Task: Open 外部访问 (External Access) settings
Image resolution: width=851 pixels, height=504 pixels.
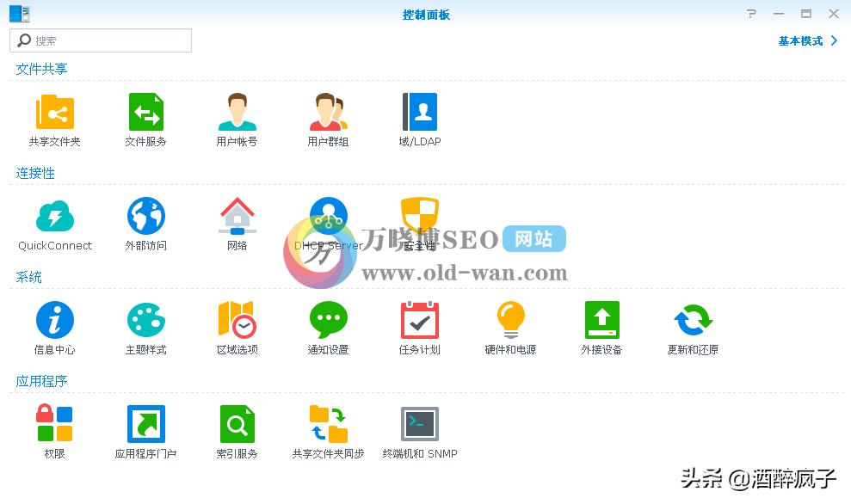Action: 145,218
